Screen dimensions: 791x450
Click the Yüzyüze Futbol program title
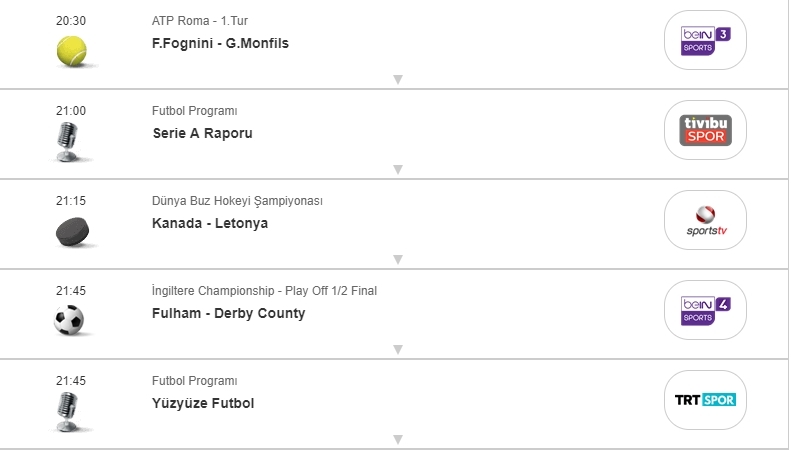pos(203,404)
